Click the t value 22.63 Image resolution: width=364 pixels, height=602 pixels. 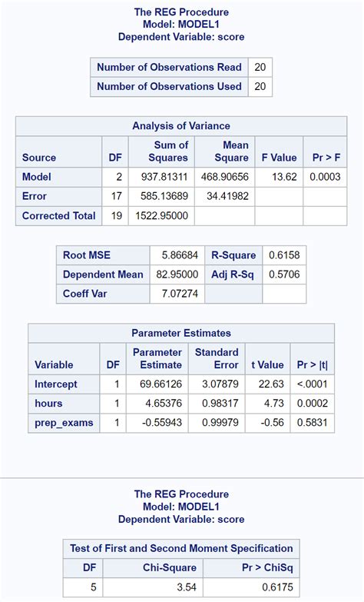coord(271,384)
